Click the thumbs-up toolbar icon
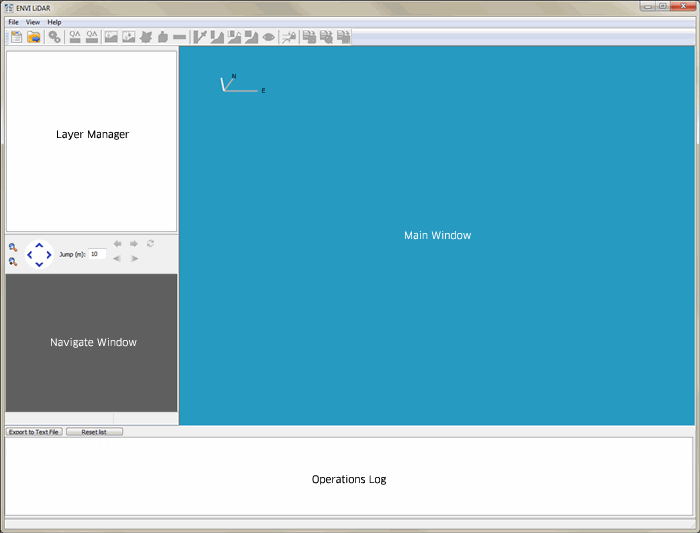Image resolution: width=700 pixels, height=533 pixels. click(x=163, y=37)
